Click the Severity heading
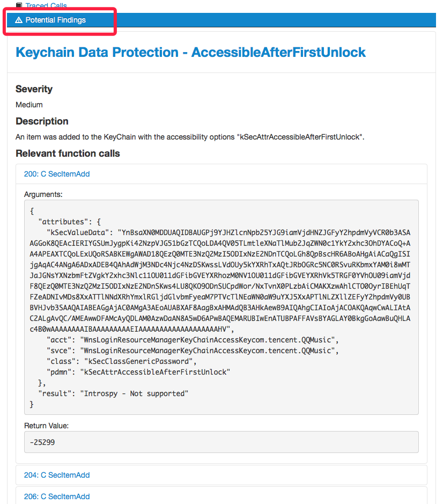The width and height of the screenshot is (443, 504). pyautogui.click(x=34, y=89)
